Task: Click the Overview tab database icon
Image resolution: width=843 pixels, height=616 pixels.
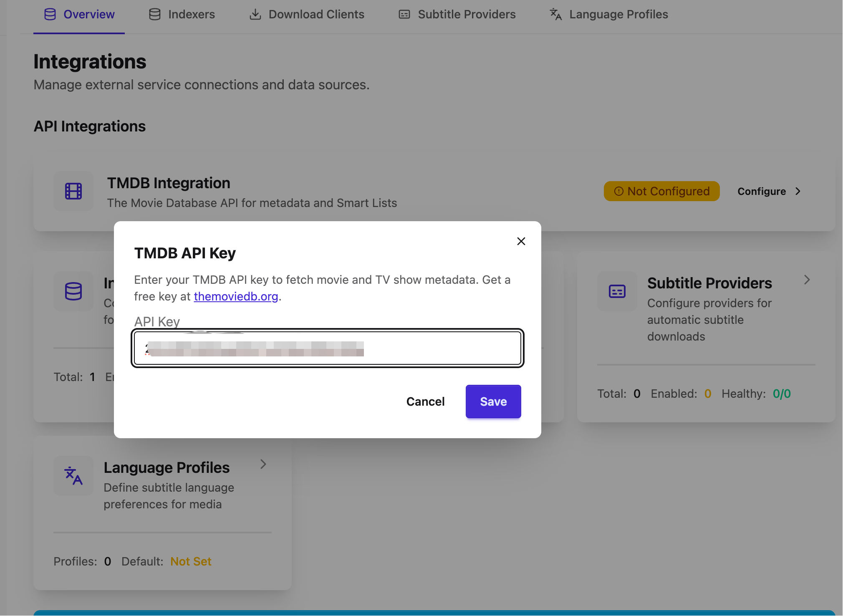Action: pyautogui.click(x=50, y=14)
